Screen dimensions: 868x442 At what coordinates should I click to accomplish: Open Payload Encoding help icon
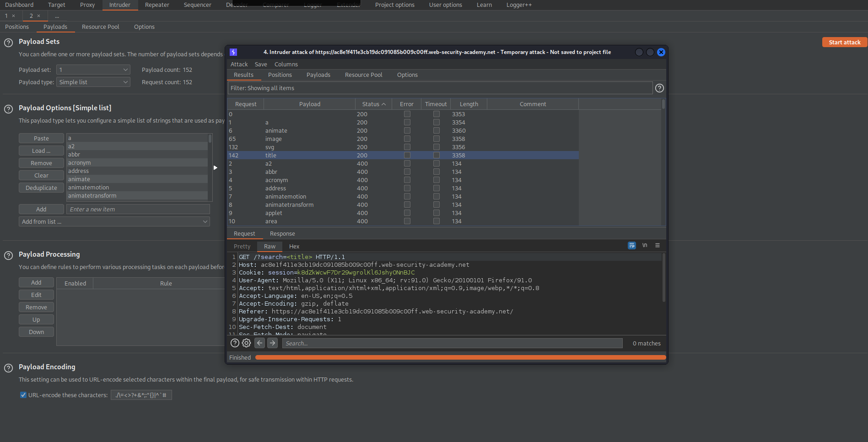click(x=8, y=368)
